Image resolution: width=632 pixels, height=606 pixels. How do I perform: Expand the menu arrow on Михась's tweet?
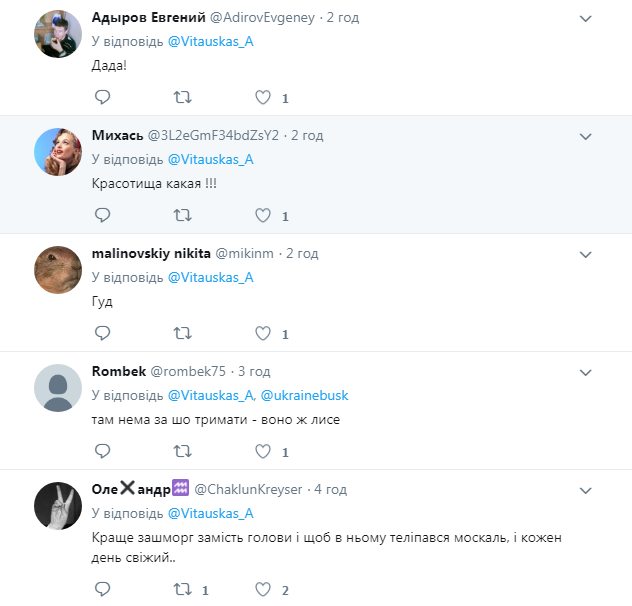[x=585, y=137]
